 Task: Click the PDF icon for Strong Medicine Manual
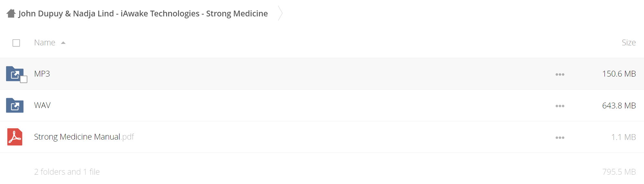point(15,137)
